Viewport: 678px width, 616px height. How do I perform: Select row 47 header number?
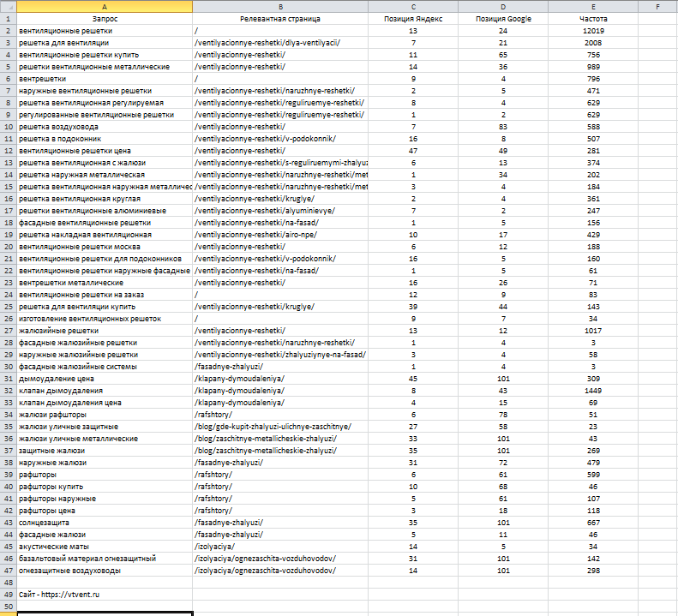pos(9,571)
